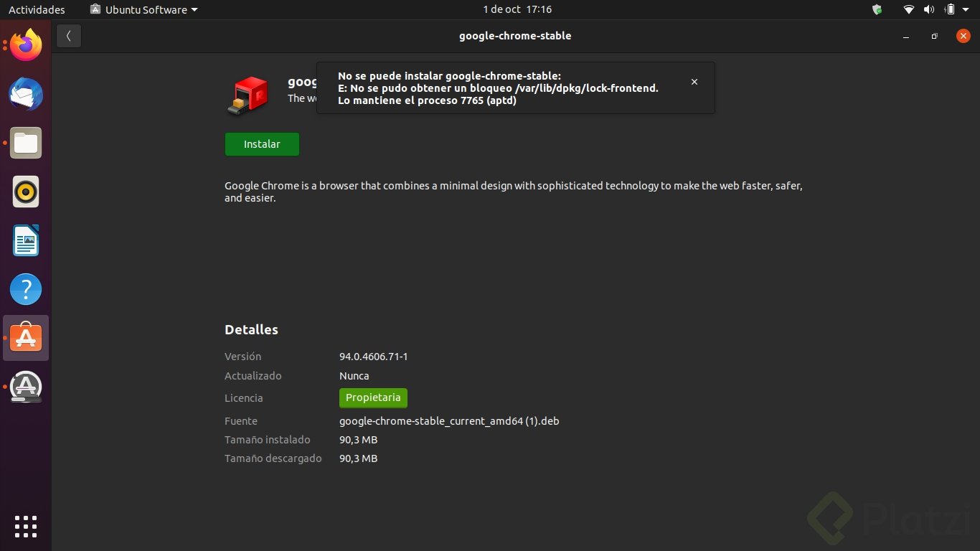Image resolution: width=980 pixels, height=551 pixels.
Task: Open the Actividades overview
Action: point(37,10)
